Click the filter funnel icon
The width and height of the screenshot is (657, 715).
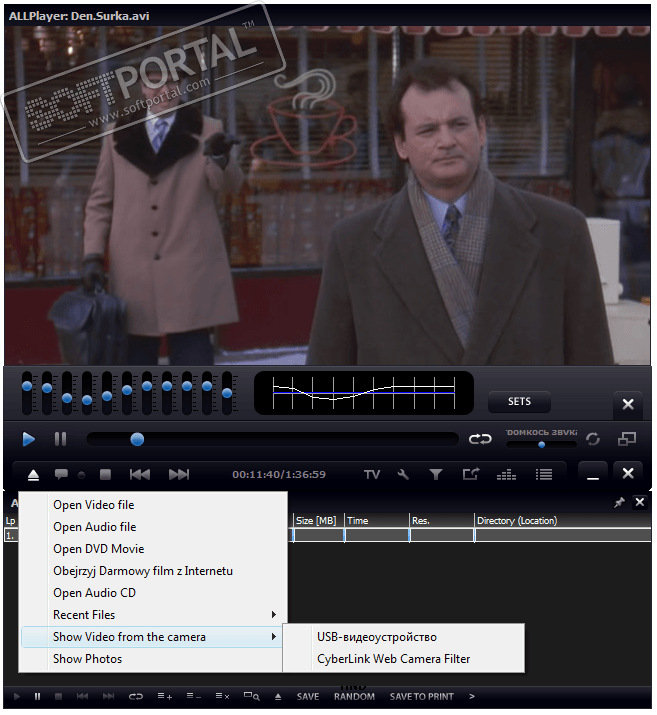(437, 476)
